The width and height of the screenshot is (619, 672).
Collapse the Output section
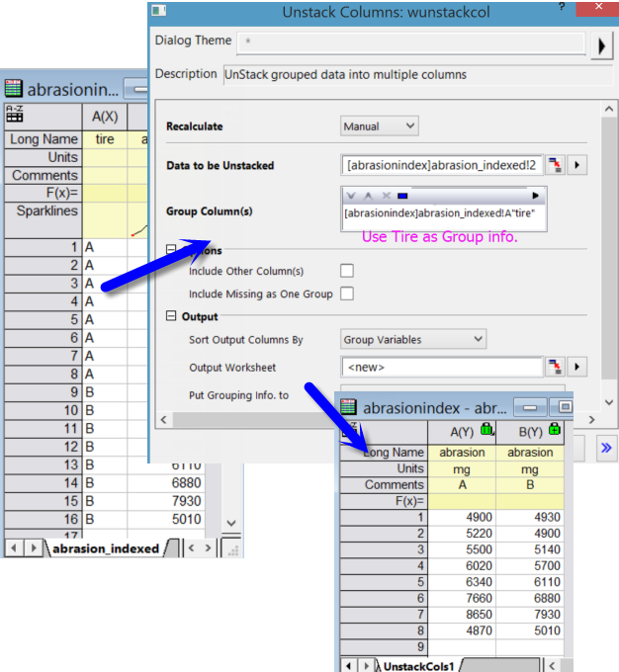pyautogui.click(x=172, y=317)
